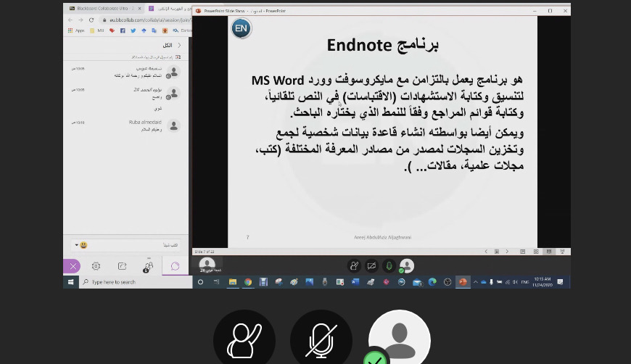
Task: Open Word from the taskbar
Action: coord(355,282)
